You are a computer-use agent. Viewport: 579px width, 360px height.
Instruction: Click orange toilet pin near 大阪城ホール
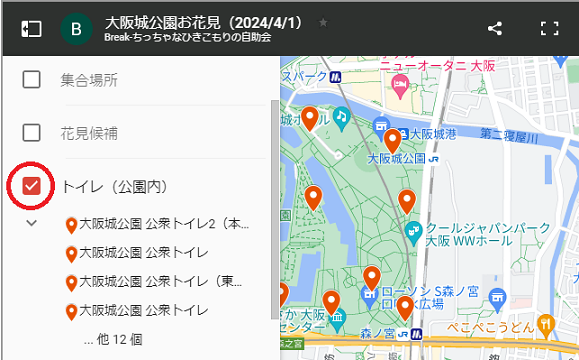tap(309, 118)
